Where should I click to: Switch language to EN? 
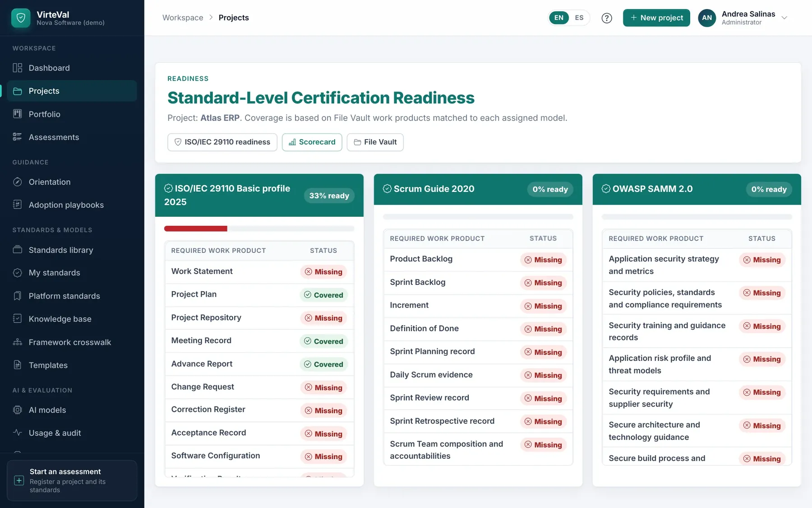click(x=559, y=18)
